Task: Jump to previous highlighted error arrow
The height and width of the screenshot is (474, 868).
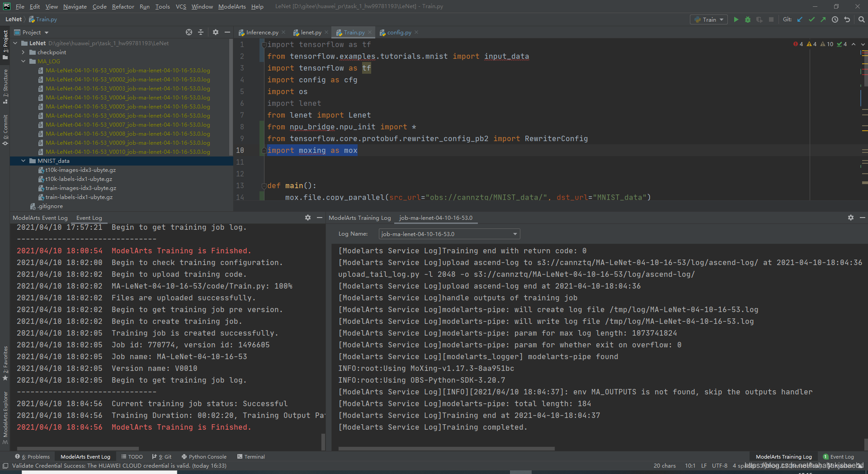Action: pos(854,44)
